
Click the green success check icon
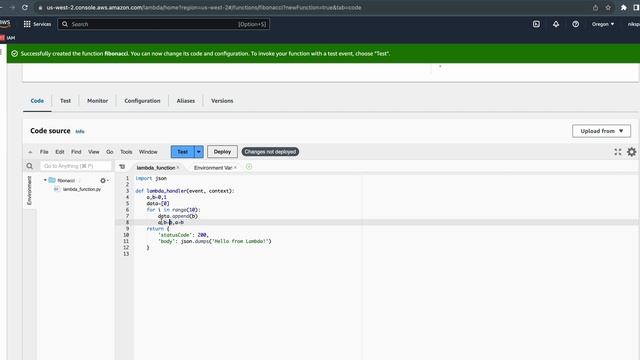(15, 53)
